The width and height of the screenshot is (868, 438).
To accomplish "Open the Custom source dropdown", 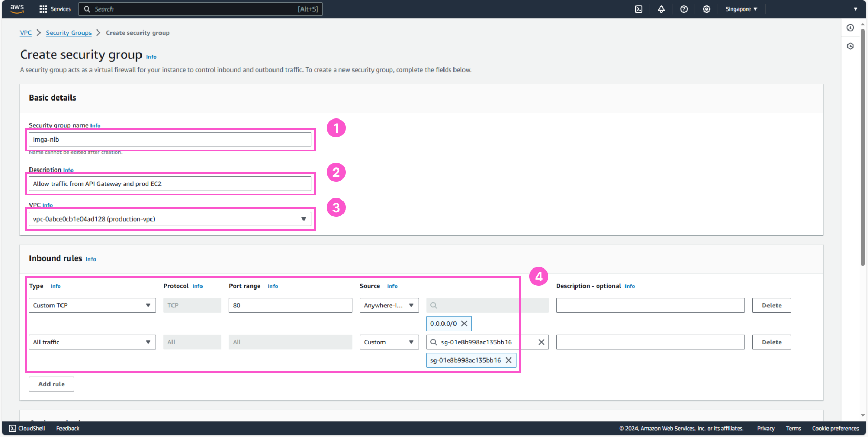I will [389, 342].
